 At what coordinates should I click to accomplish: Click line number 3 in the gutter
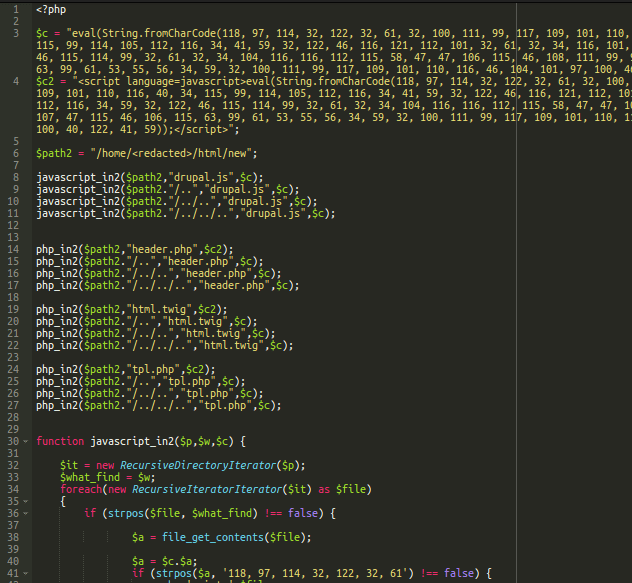pyautogui.click(x=16, y=33)
